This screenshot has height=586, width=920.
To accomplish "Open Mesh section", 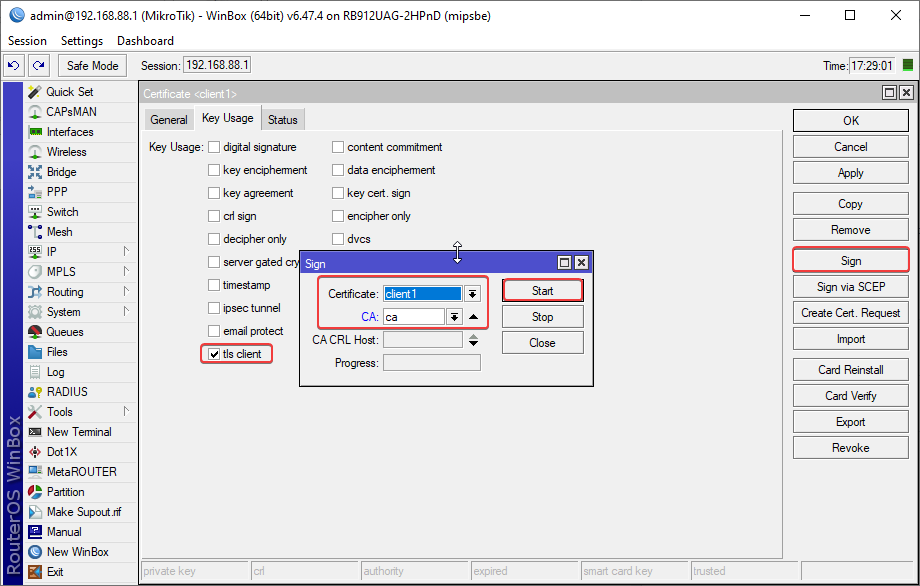I will click(59, 232).
